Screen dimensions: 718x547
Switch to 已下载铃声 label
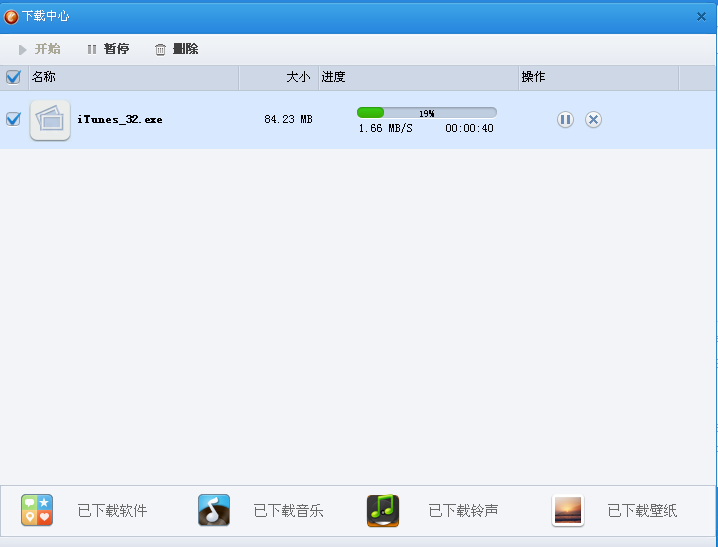coord(463,510)
